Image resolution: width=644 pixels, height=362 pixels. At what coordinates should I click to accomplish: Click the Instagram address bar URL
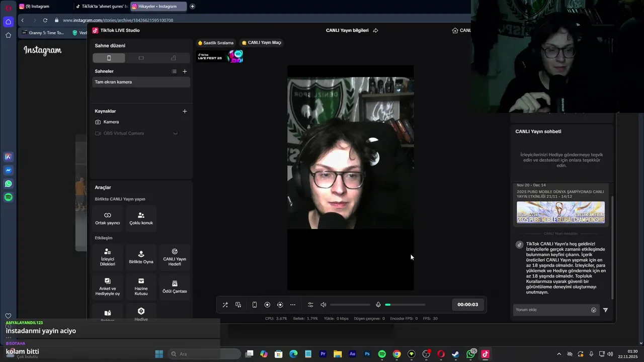(118, 20)
